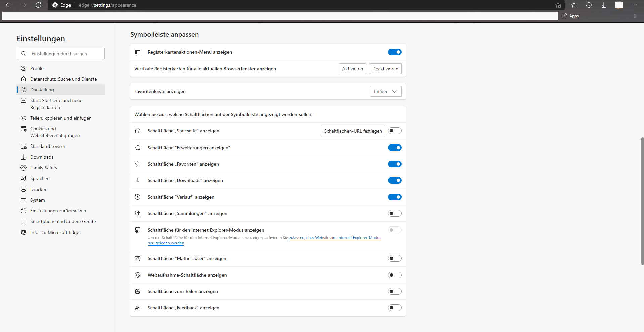Screen dimensions: 644x332
Task: Click the browser forward arrow
Action: click(x=24, y=5)
